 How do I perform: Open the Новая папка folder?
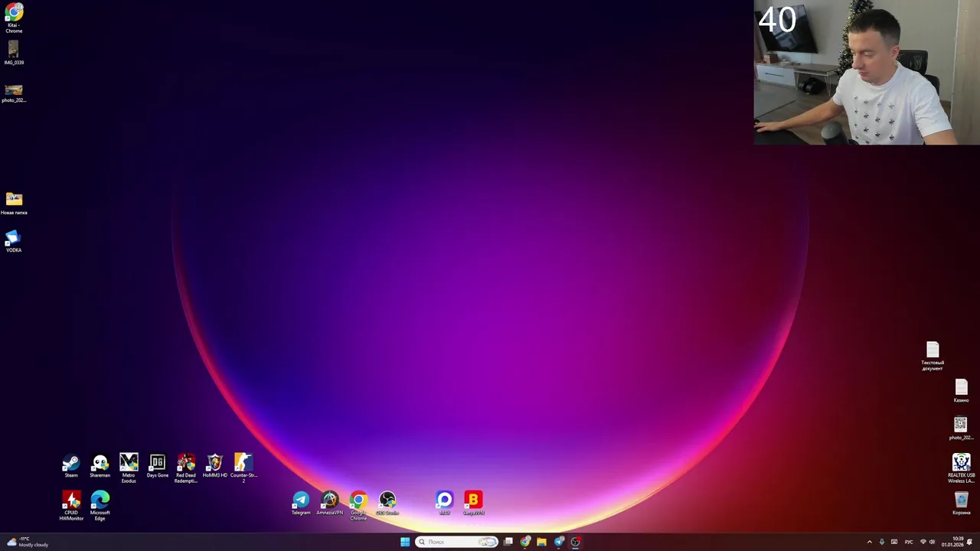[x=14, y=204]
